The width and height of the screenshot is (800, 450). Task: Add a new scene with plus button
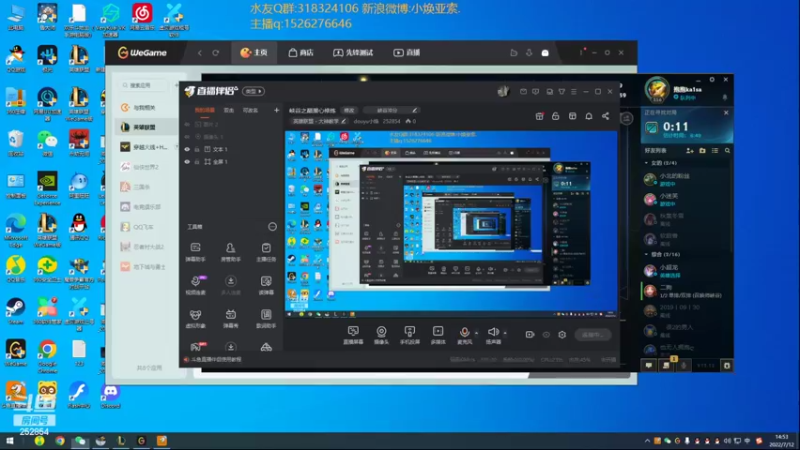click(x=277, y=110)
